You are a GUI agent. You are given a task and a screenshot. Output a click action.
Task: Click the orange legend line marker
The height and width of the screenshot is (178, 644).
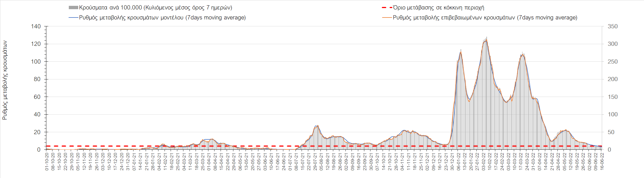coord(387,18)
